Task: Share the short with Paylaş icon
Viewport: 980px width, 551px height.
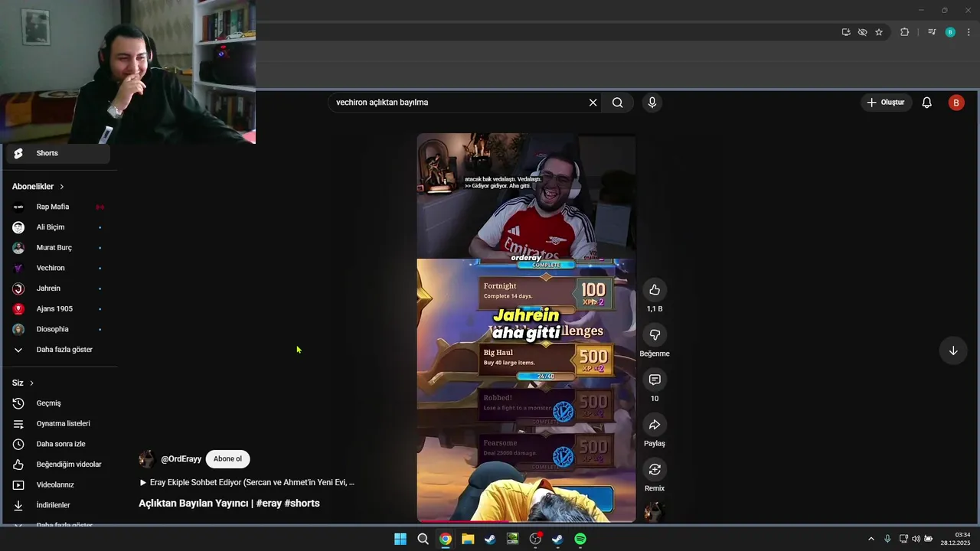Action: point(655,425)
